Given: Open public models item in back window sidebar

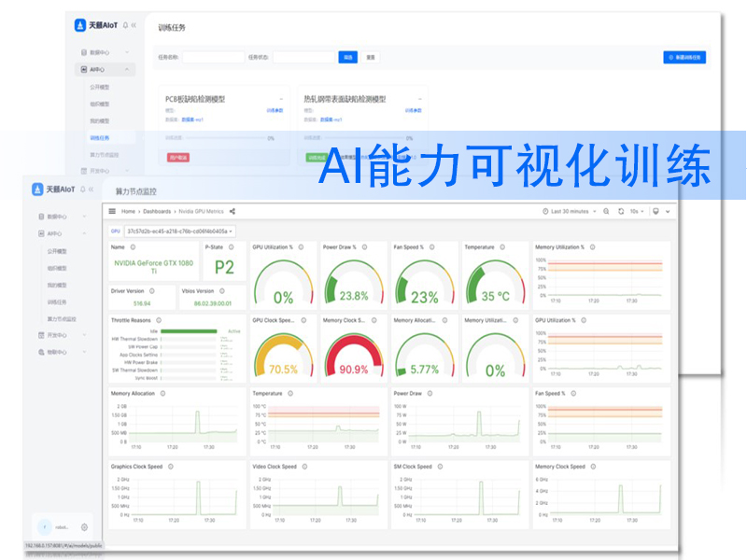Looking at the screenshot, I should pos(100,87).
